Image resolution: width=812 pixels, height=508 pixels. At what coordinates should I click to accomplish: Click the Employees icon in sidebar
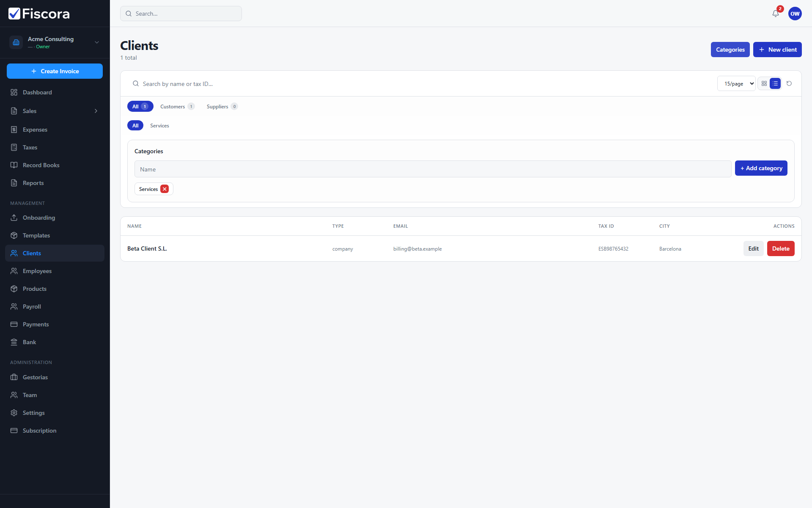point(14,271)
